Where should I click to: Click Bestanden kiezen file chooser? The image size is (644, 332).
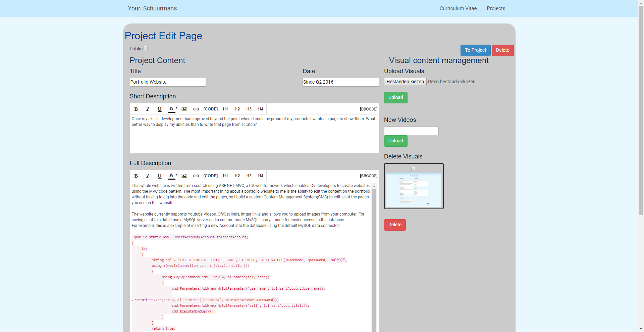[405, 82]
